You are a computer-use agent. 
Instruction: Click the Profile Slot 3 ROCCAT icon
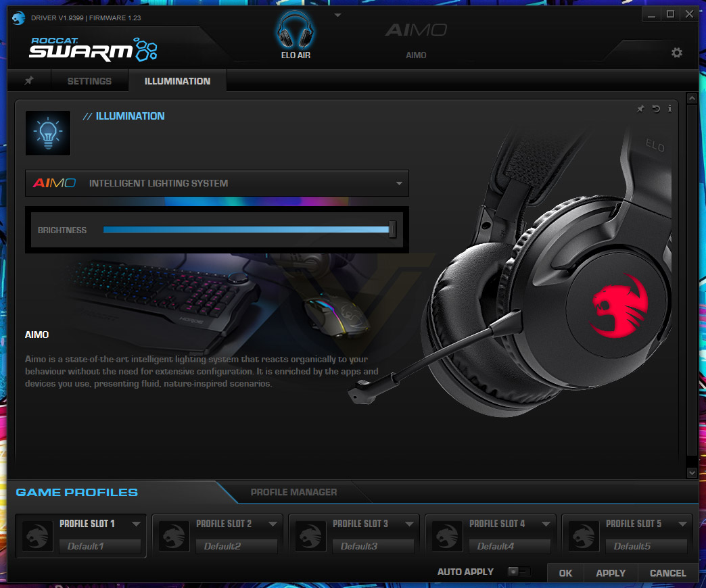(x=310, y=536)
